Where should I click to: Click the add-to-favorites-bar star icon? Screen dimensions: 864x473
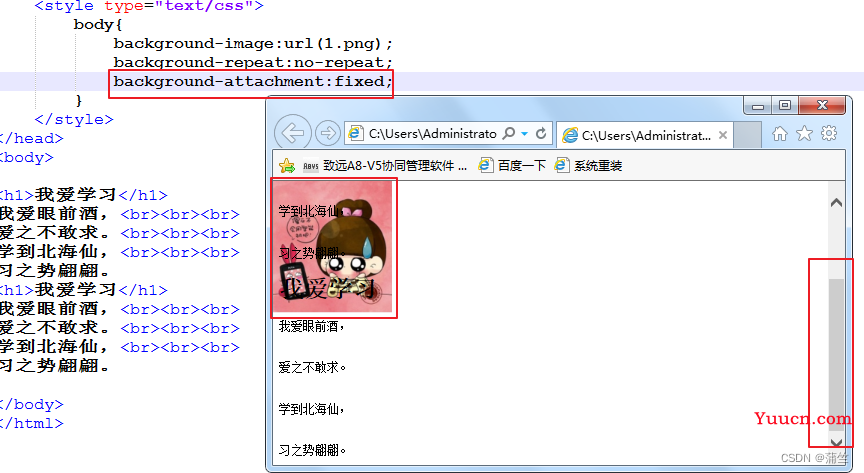tap(287, 165)
